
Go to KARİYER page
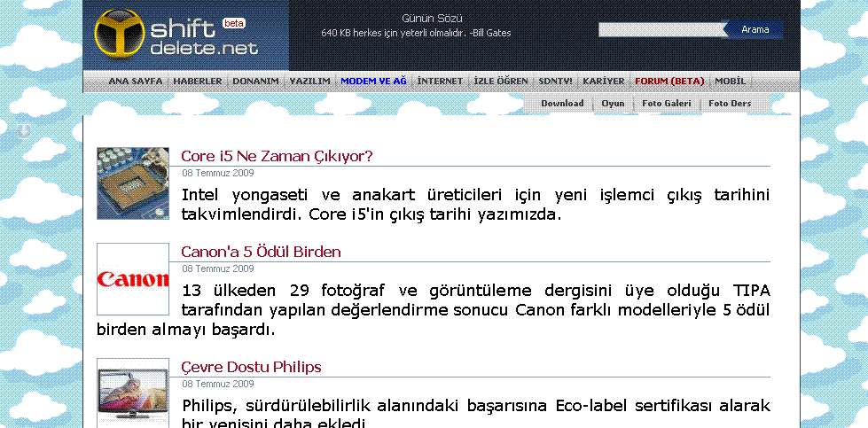pos(604,82)
